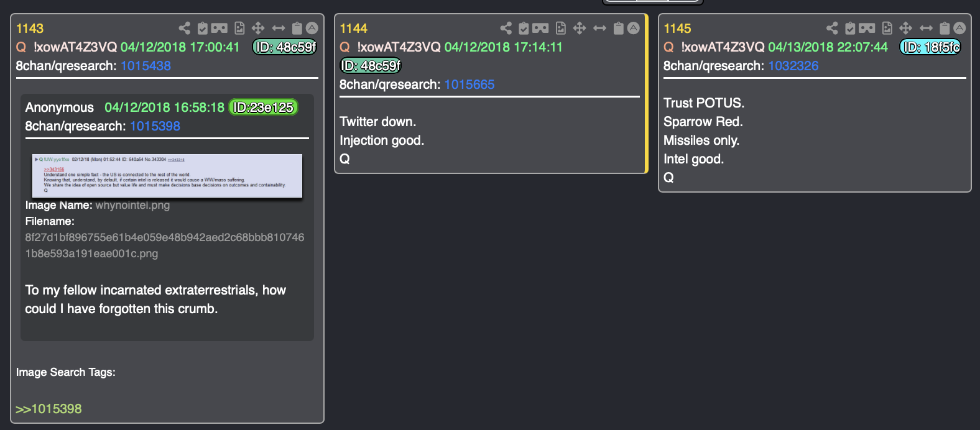The image size is (980, 430).
Task: Click the four-way move arrows on post 1145
Action: pyautogui.click(x=906, y=28)
